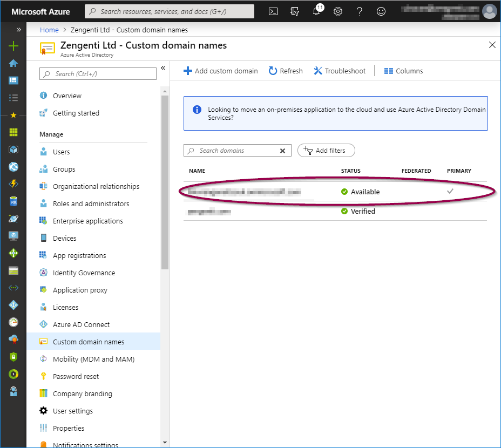Image resolution: width=501 pixels, height=448 pixels.
Task: Open Load balancers green diamond icon
Action: click(x=13, y=253)
